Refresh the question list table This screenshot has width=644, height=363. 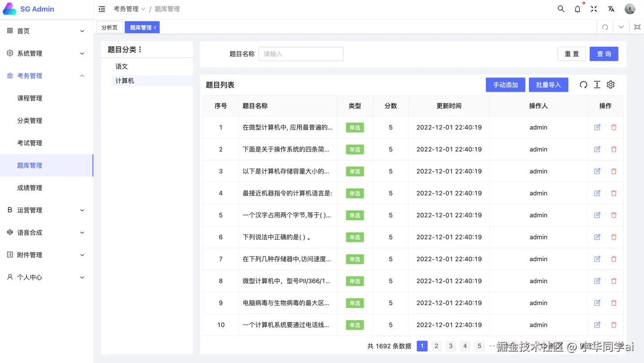(x=583, y=85)
